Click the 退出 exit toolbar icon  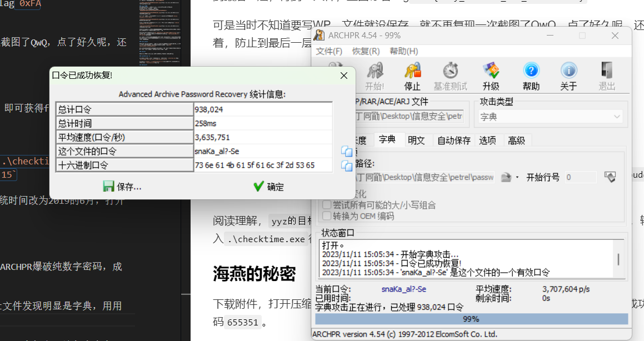click(x=607, y=76)
